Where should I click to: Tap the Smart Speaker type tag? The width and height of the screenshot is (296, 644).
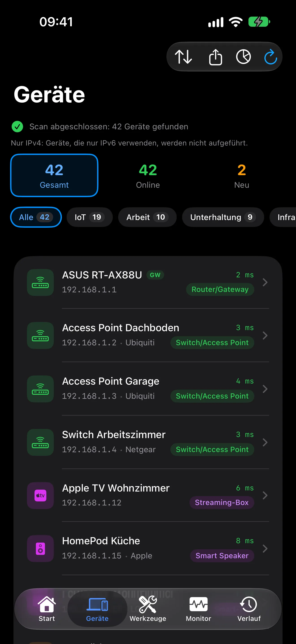[222, 556]
